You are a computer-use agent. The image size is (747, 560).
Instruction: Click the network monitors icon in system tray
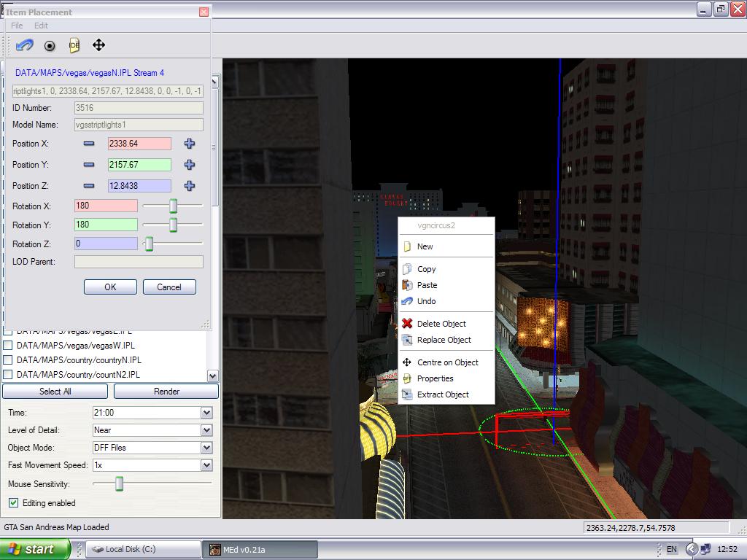click(705, 549)
